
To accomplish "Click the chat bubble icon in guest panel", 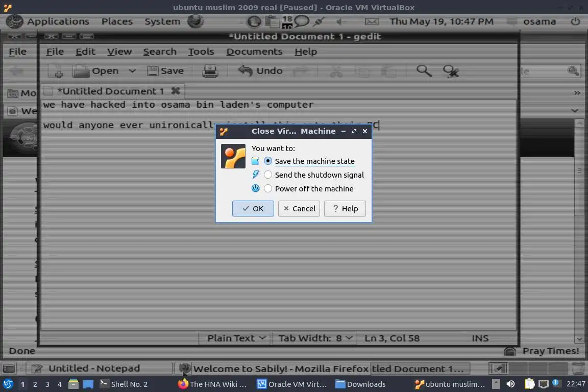I will [x=302, y=21].
